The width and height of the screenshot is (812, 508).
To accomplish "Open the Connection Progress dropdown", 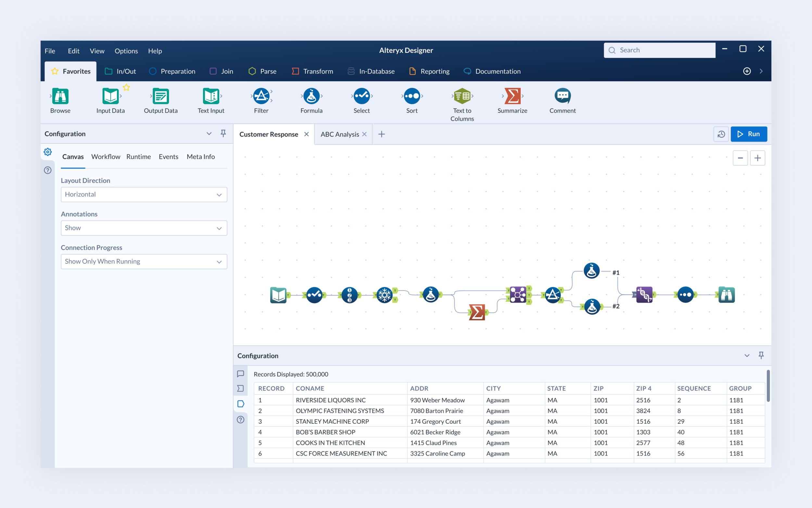I will 144,261.
